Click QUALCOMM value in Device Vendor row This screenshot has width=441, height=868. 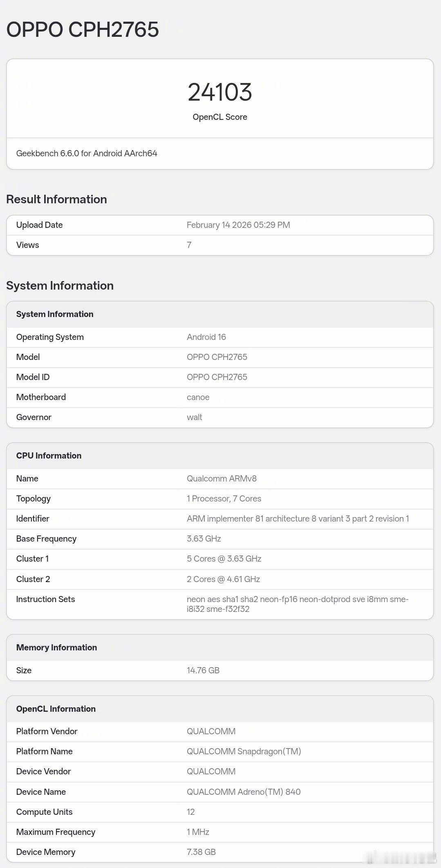[x=211, y=771]
